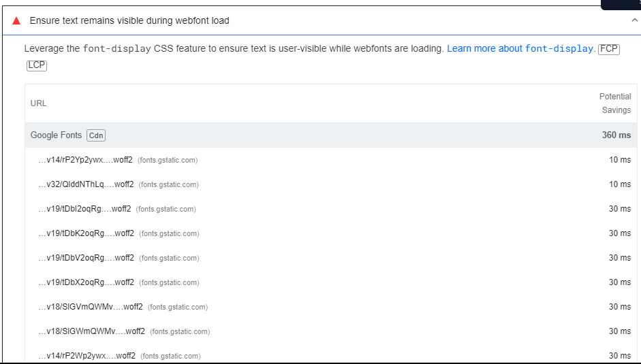Open the v19/tDbV2oqRg woff2 font URL
Image resolution: width=641 pixels, height=364 pixels.
86,258
